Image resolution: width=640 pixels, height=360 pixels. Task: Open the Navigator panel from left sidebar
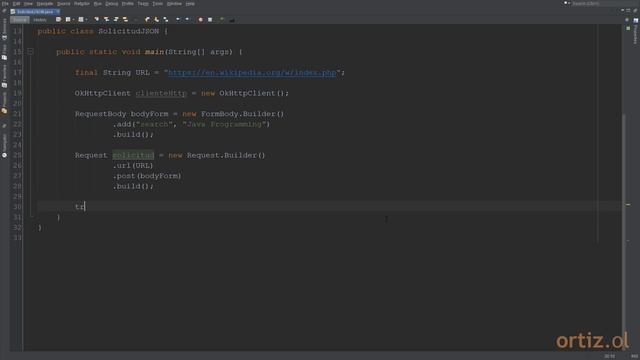coord(4,146)
